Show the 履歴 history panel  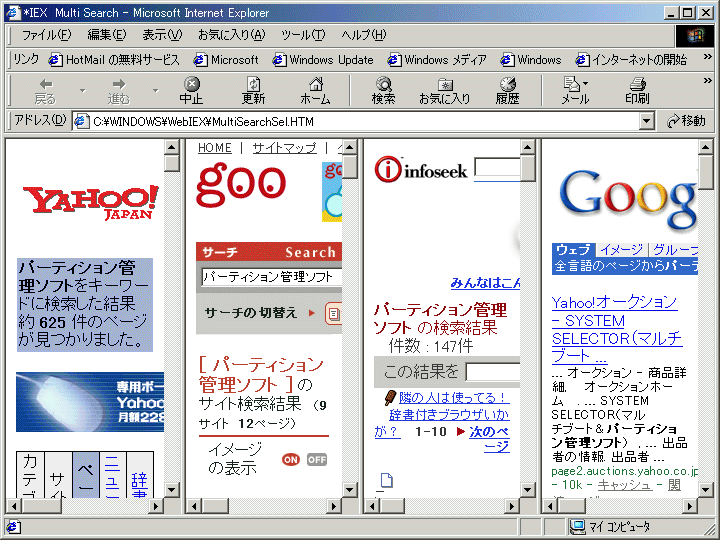[x=507, y=91]
